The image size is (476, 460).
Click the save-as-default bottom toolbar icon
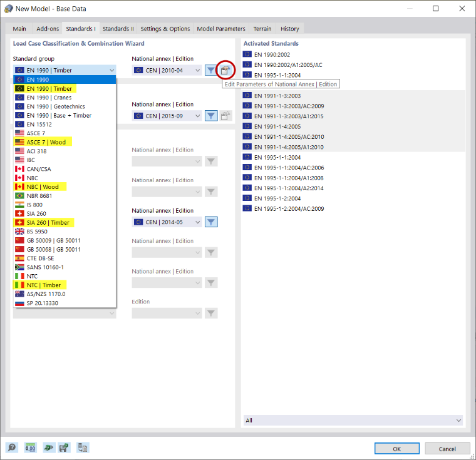(64, 447)
